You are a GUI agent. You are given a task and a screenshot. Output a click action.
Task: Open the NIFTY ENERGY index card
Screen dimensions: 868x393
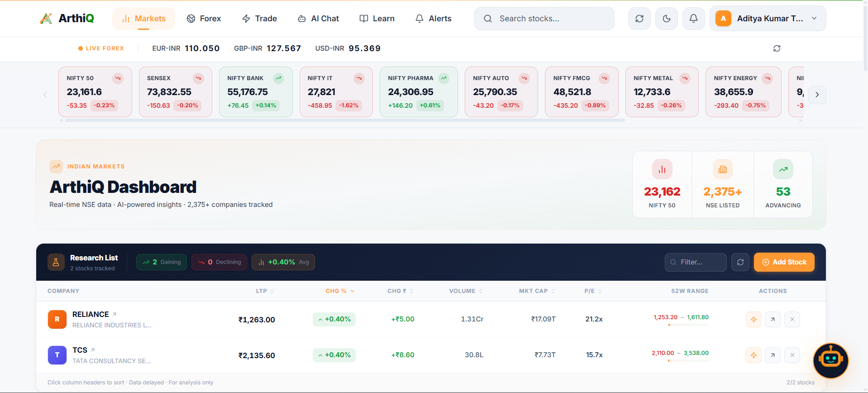coord(744,92)
